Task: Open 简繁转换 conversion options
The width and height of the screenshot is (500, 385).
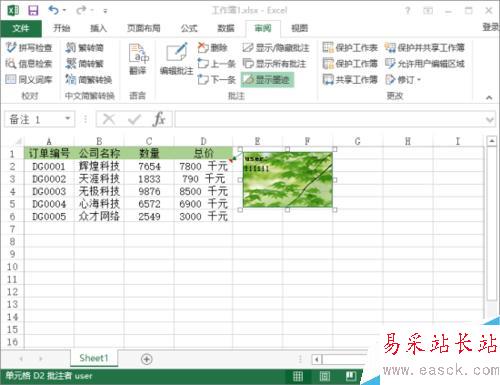Action: click(x=89, y=79)
